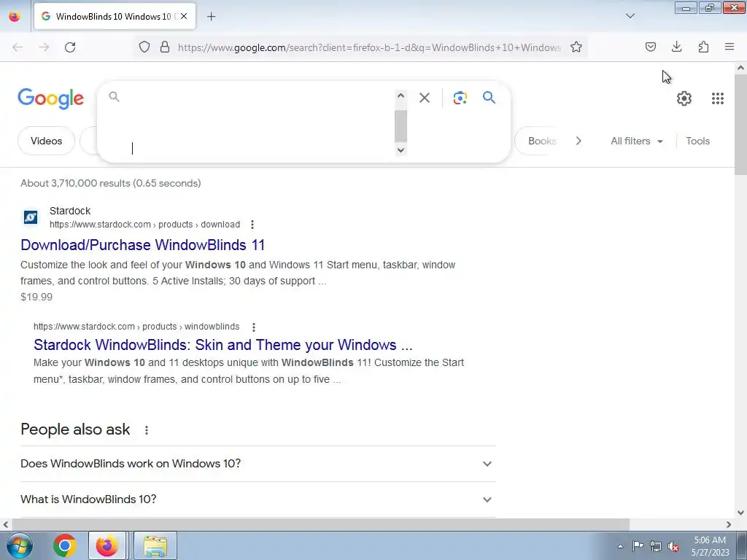Launch Chrome from the taskbar
The width and height of the screenshot is (747, 560).
65,545
